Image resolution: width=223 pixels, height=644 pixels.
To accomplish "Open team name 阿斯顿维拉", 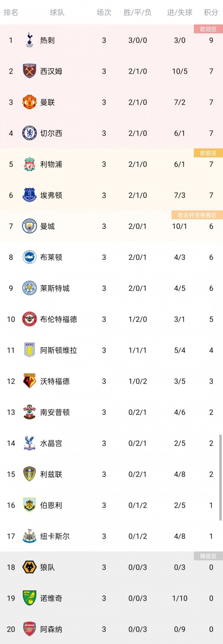I will tap(59, 350).
